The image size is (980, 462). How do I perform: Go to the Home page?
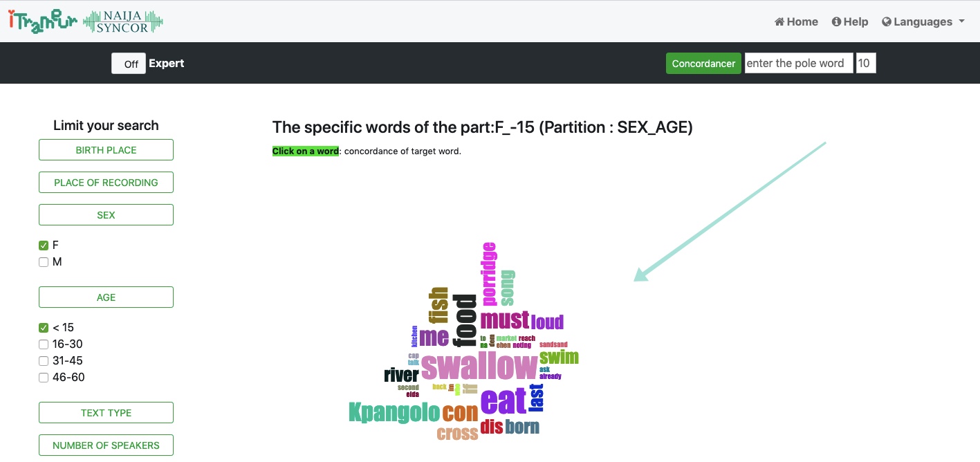[x=796, y=21]
